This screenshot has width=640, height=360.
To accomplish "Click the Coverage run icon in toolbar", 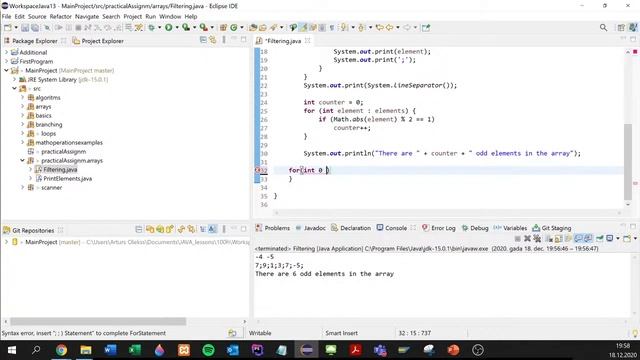I will (186, 27).
